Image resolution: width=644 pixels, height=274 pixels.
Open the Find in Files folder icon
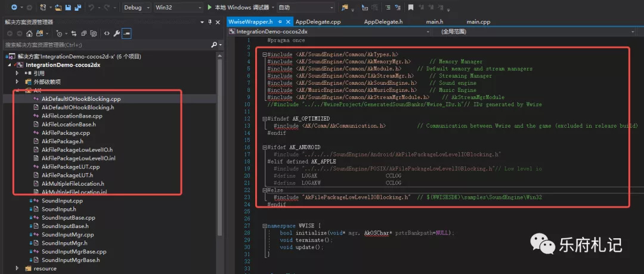pos(344,7)
